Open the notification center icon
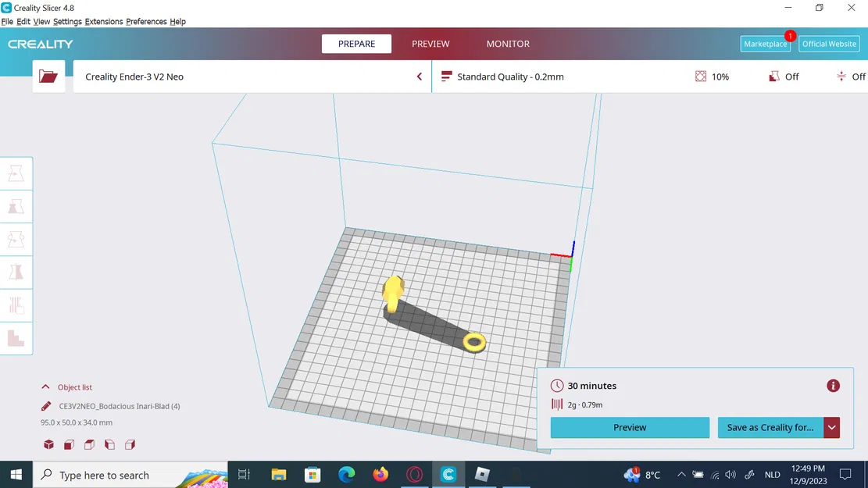The image size is (868, 488). pos(845,475)
